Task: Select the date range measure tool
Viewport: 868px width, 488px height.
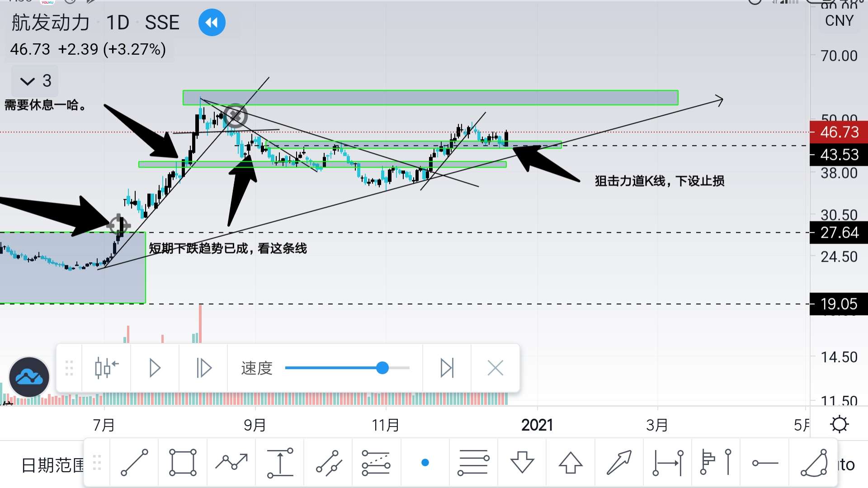Action: [x=668, y=463]
